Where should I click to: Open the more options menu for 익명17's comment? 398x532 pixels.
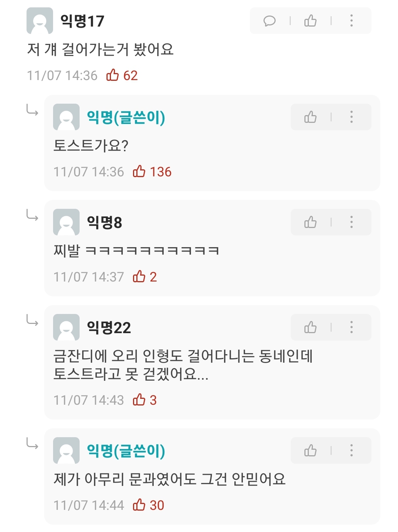[351, 21]
